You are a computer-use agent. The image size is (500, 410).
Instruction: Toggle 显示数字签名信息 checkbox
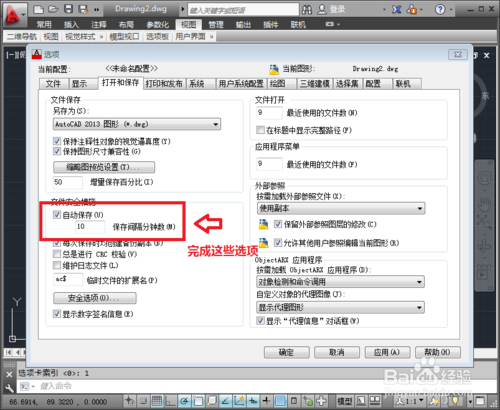click(57, 314)
